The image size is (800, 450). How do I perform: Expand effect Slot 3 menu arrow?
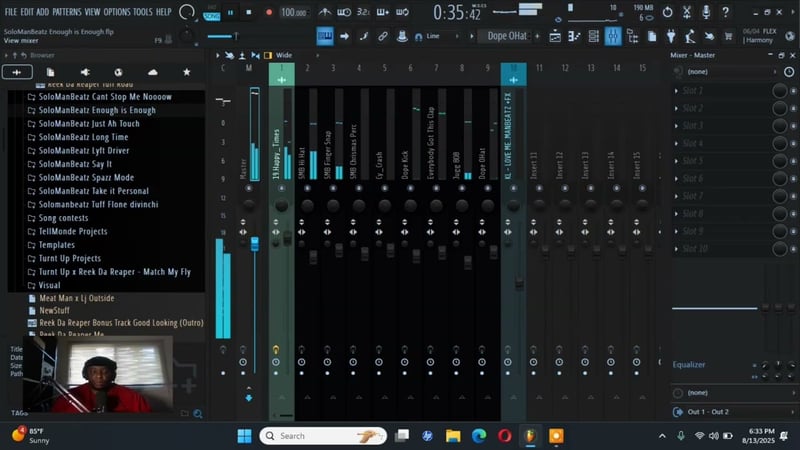click(x=677, y=126)
